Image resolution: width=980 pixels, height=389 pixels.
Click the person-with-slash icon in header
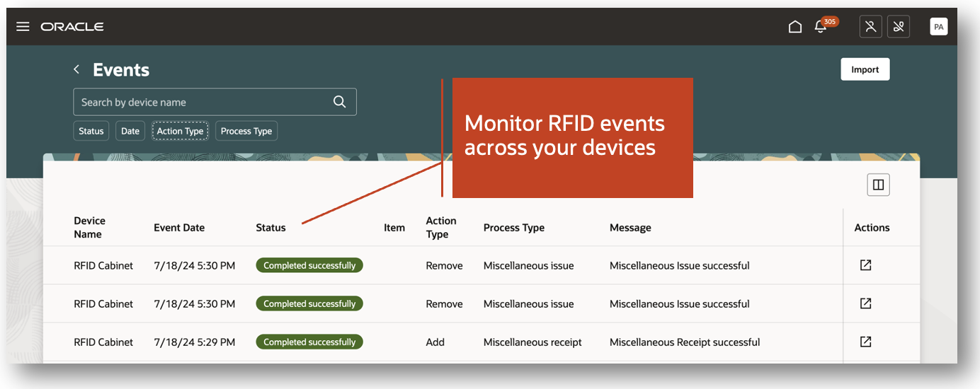[x=871, y=27]
